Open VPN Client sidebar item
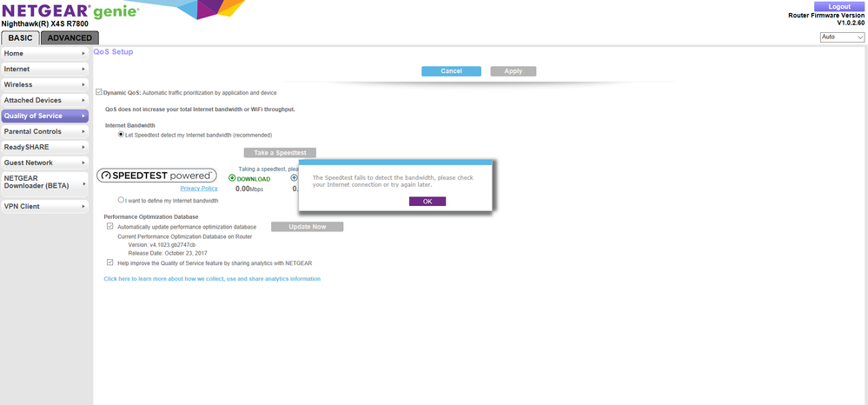Viewport: 868px width, 405px height. pyautogui.click(x=44, y=206)
